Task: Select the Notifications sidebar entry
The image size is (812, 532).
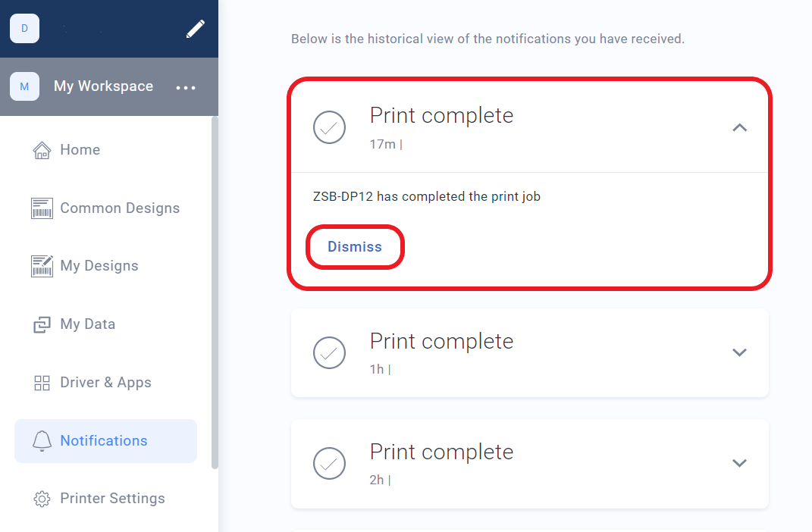Action: (x=103, y=440)
